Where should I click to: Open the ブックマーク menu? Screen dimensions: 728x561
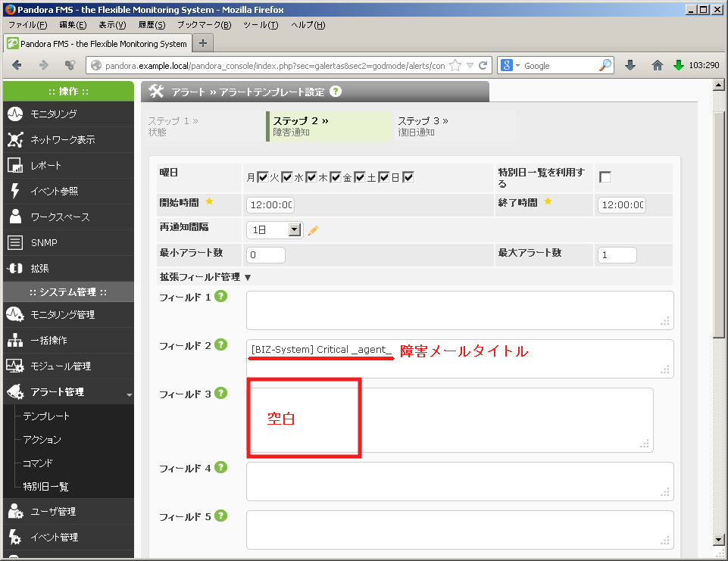point(205,25)
